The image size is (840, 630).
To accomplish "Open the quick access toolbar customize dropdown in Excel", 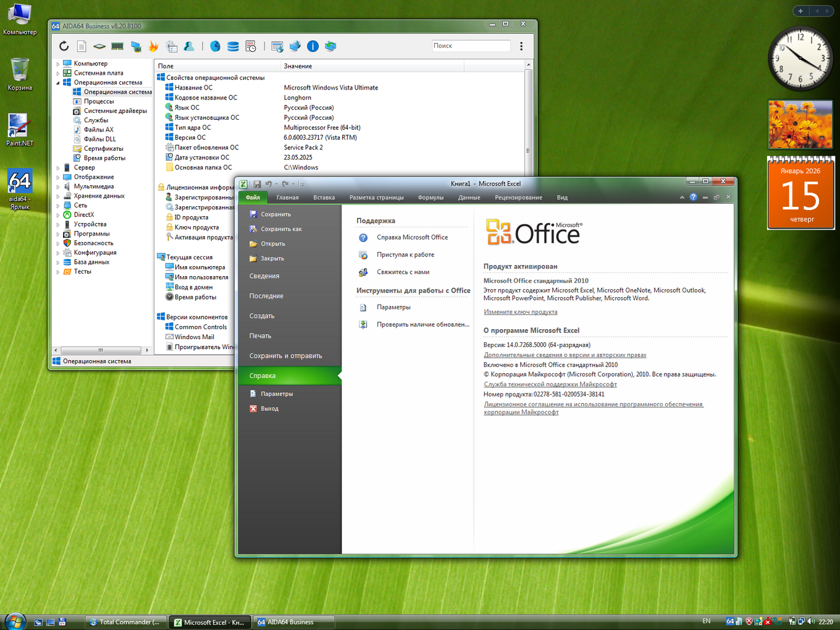I will [x=302, y=184].
